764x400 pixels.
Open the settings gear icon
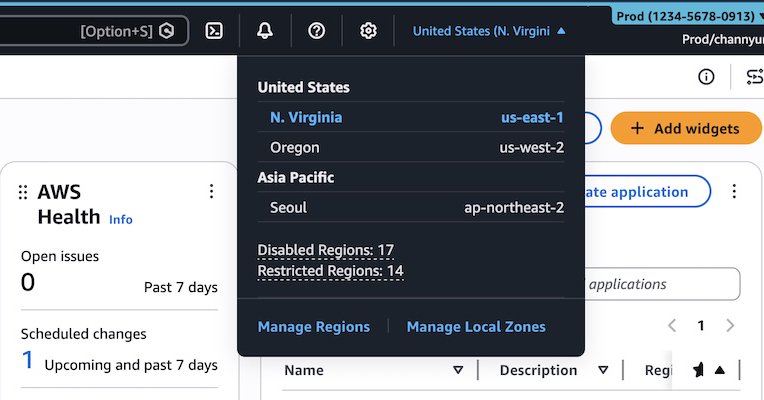368,31
